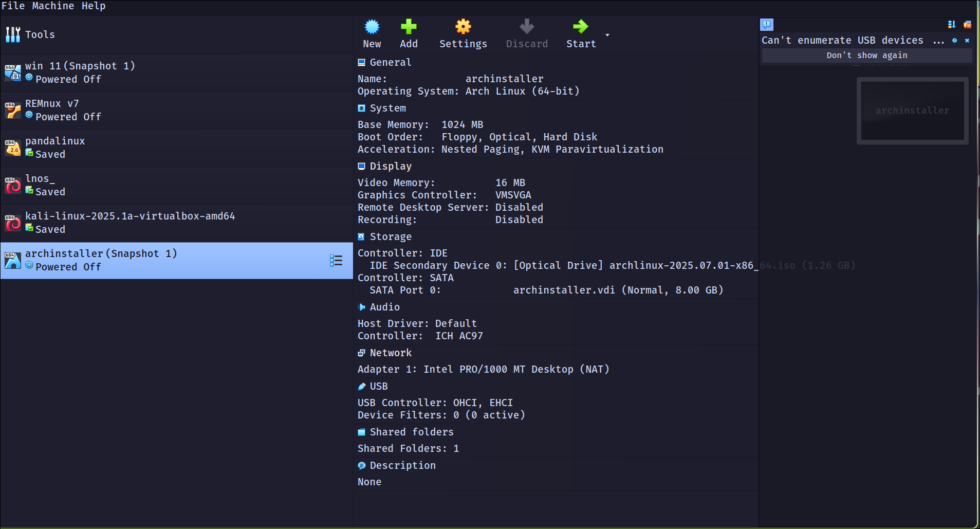This screenshot has height=529, width=980.
Task: Click the Network adapter icon
Action: point(362,353)
